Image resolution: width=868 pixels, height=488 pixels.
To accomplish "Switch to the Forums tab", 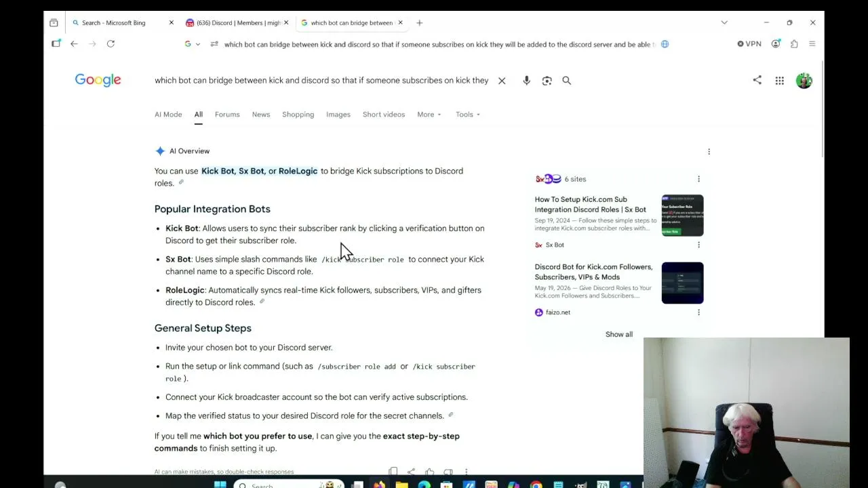I will pyautogui.click(x=227, y=115).
